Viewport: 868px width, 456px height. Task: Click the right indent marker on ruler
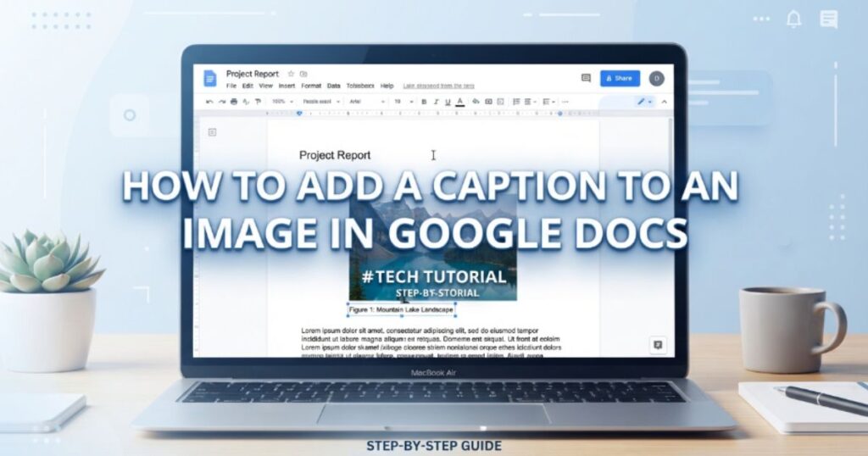[559, 114]
